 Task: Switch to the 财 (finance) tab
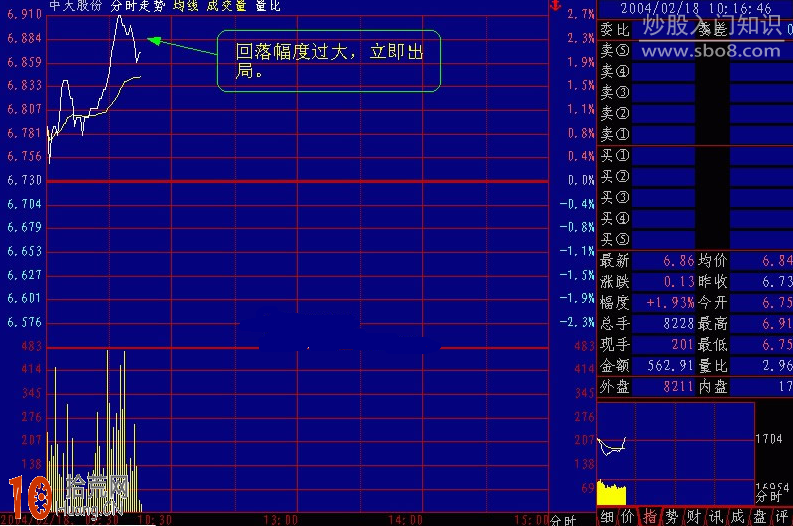point(693,517)
